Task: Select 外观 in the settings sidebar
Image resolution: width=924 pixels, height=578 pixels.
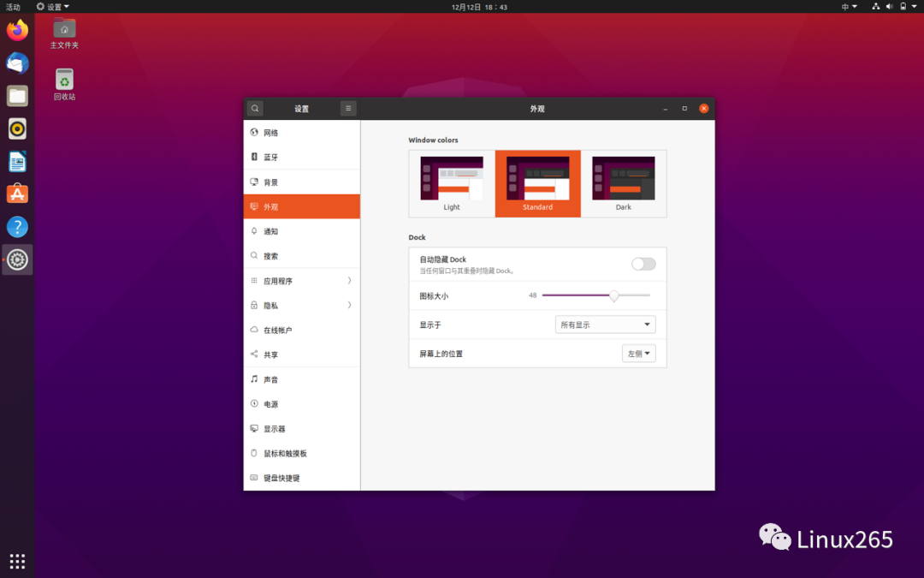Action: tap(302, 207)
